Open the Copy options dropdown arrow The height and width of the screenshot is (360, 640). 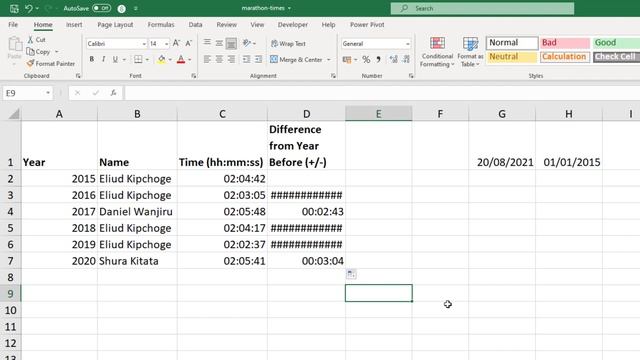pyautogui.click(x=57, y=52)
